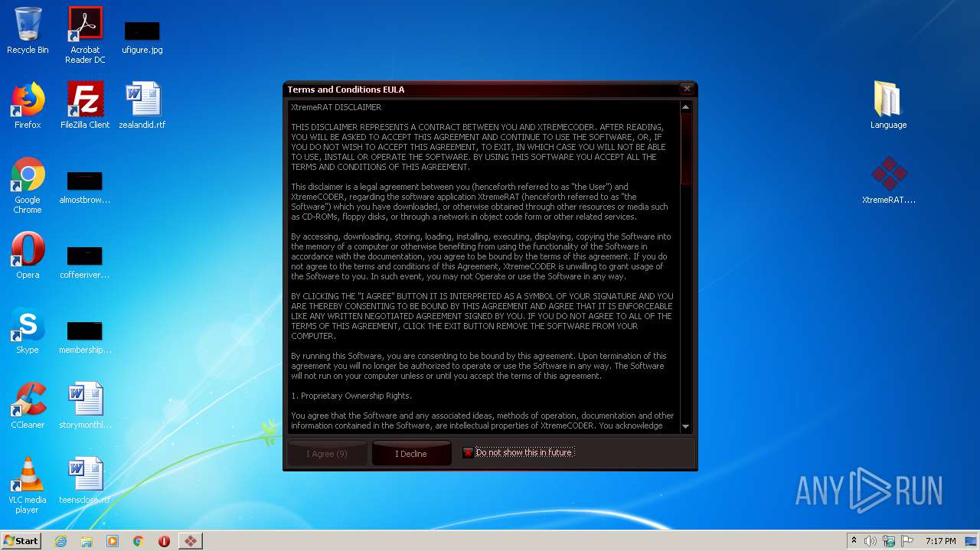980x551 pixels.
Task: Open the network tray icon
Action: [888, 541]
